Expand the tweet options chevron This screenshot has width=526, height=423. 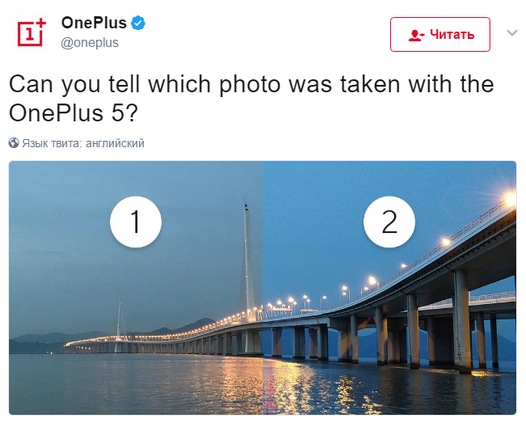512,33
